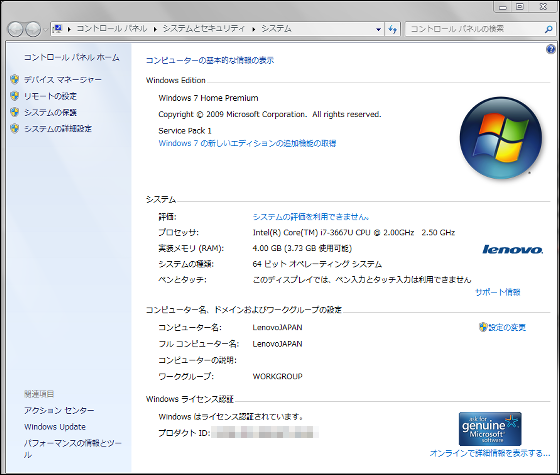560x475 pixels.
Task: Open サポート情報 link
Action: 498,292
